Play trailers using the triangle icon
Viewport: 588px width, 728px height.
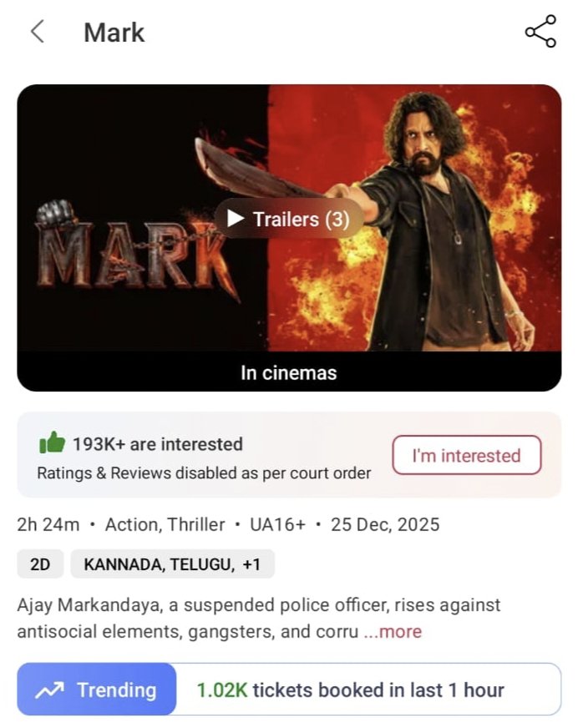[x=236, y=218]
